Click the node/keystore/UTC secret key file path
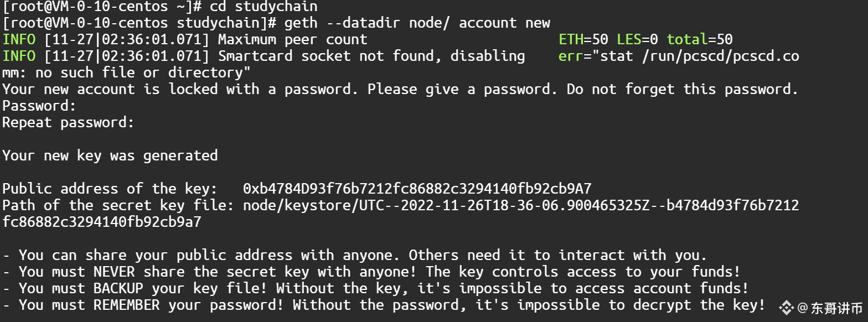Viewport: 868px width, 322px height. tap(401, 214)
